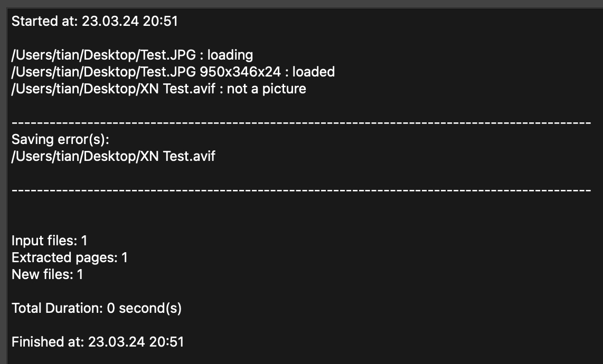Click the 'Total Duration: 0 second(s)' line
Screen dimensions: 603x364
tap(96, 308)
